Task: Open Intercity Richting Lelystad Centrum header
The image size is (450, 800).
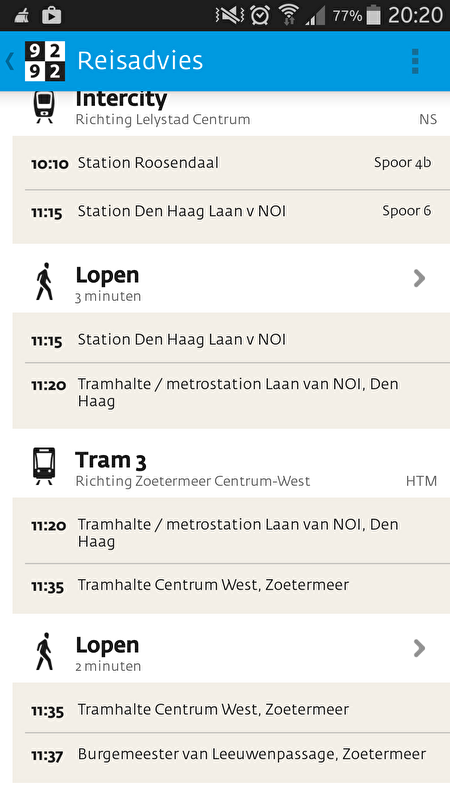Action: (231, 109)
